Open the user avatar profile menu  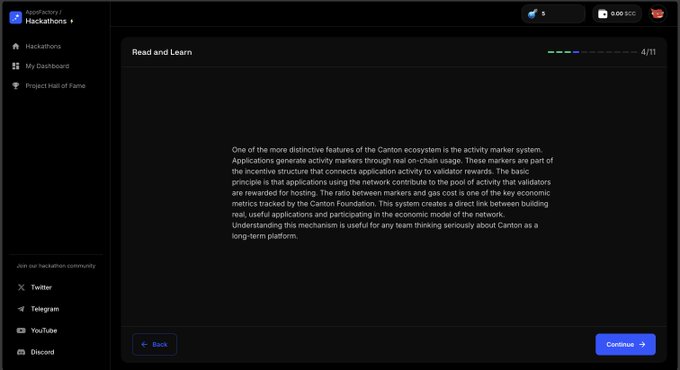click(x=657, y=14)
